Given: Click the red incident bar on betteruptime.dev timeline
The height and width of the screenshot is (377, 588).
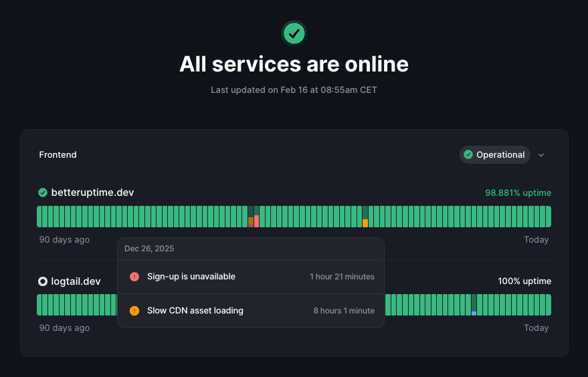Looking at the screenshot, I should (x=256, y=217).
